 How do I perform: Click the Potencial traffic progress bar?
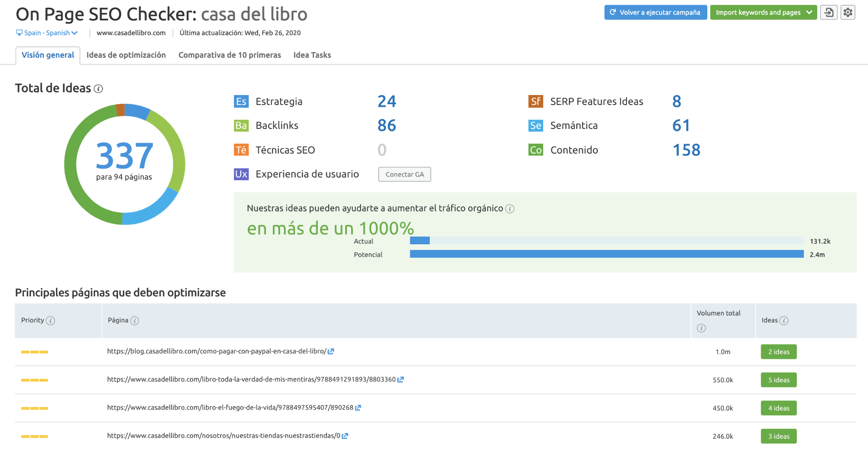click(607, 254)
